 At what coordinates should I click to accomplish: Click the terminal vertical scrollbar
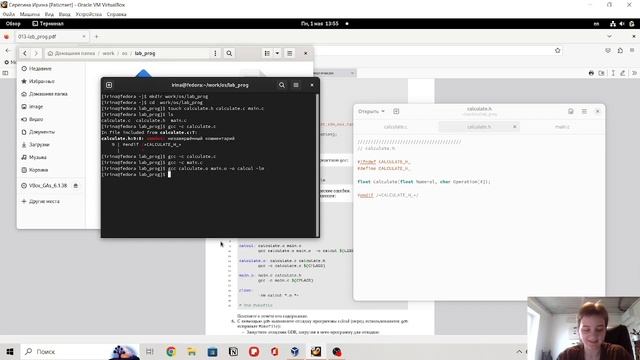[x=317, y=164]
